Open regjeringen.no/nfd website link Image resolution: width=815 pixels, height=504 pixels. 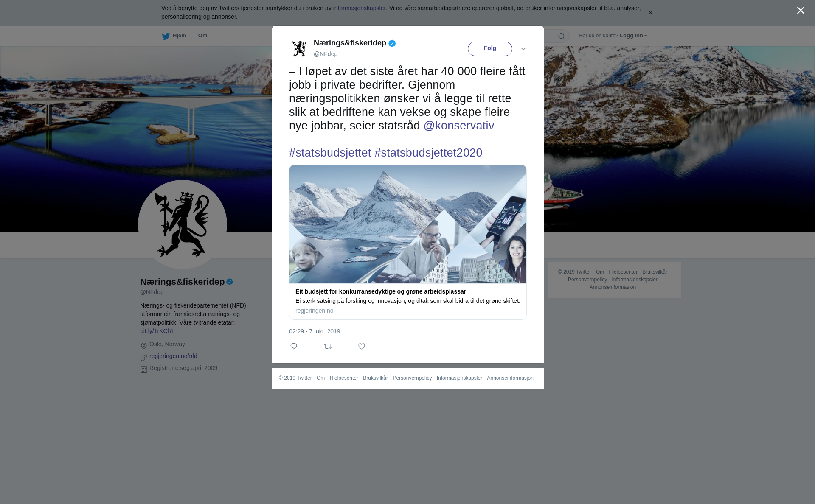click(x=173, y=356)
